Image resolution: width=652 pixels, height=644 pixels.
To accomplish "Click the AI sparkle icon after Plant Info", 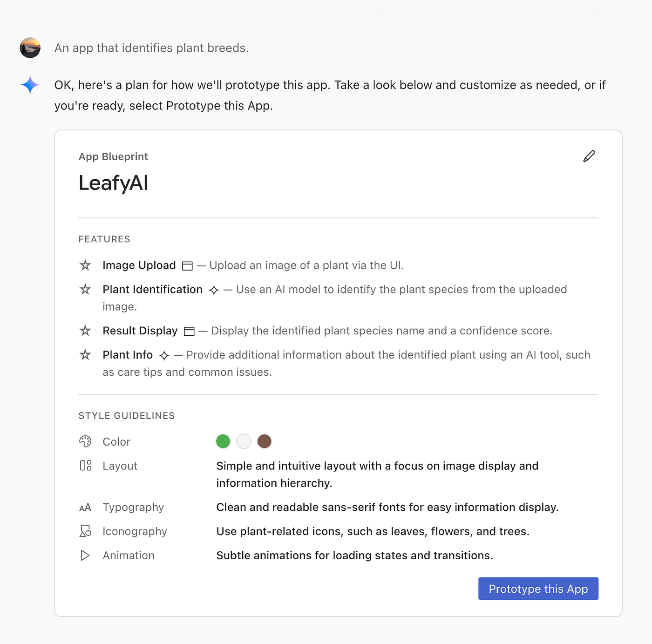I will click(x=164, y=356).
